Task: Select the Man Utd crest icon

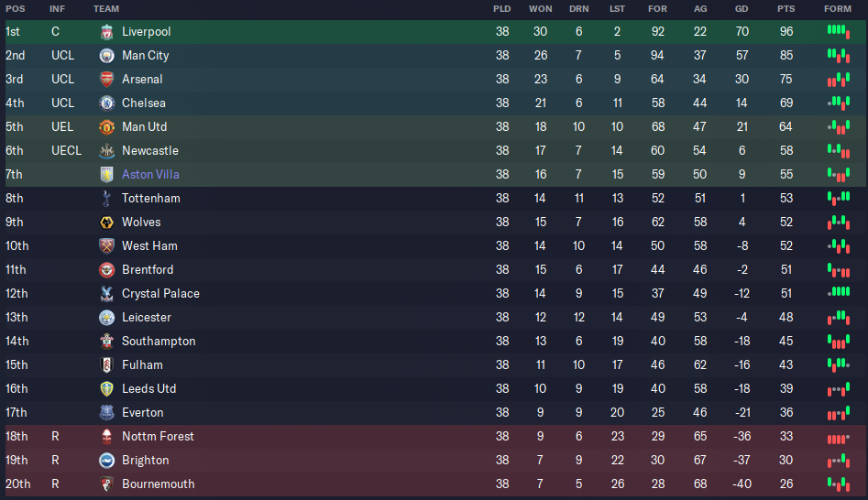Action: point(107,127)
